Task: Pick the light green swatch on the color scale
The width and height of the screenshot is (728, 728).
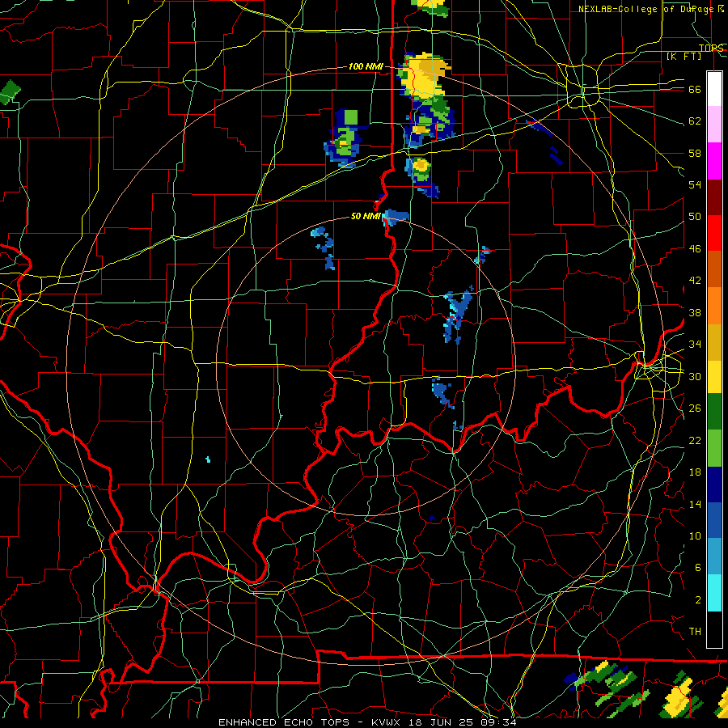Action: (714, 448)
